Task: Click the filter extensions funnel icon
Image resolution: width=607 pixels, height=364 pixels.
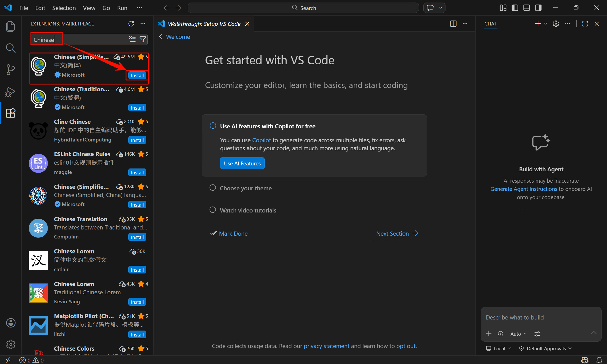Action: [142, 39]
